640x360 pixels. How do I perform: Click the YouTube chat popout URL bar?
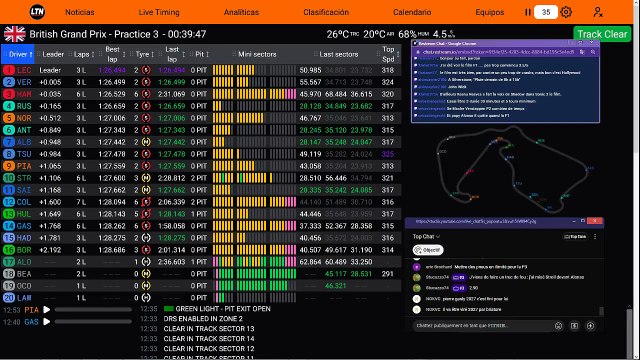point(476,221)
